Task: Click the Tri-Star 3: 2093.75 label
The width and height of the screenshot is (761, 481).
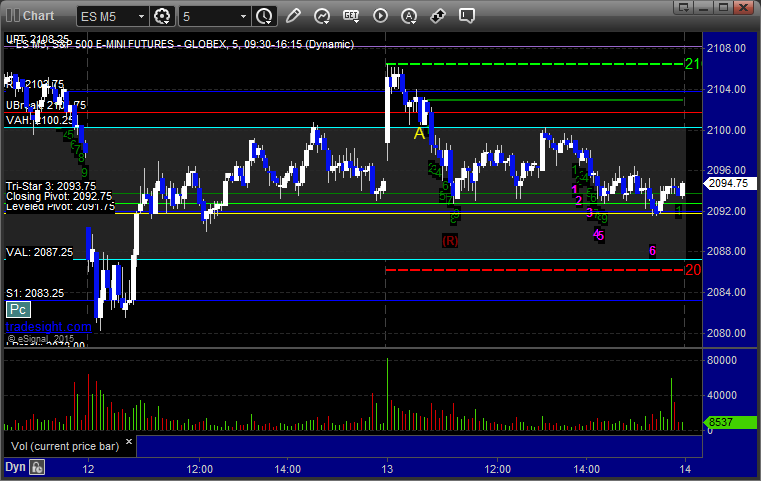Action: (50, 186)
